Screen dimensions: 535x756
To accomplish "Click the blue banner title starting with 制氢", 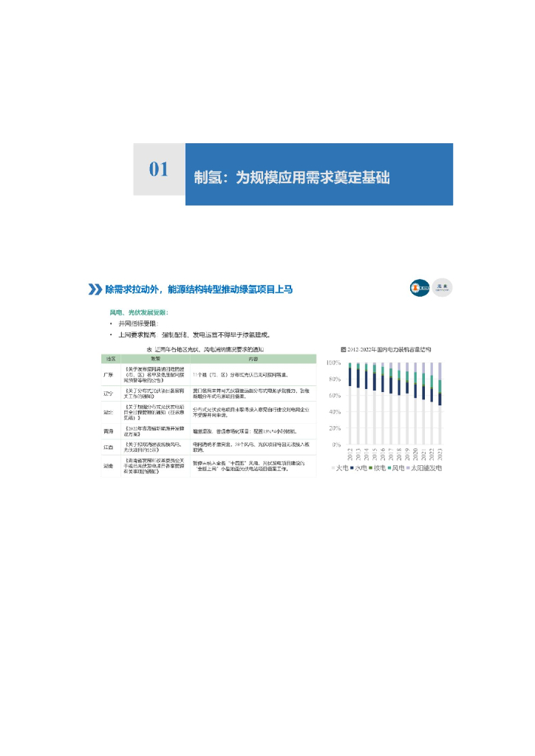I will click(291, 178).
